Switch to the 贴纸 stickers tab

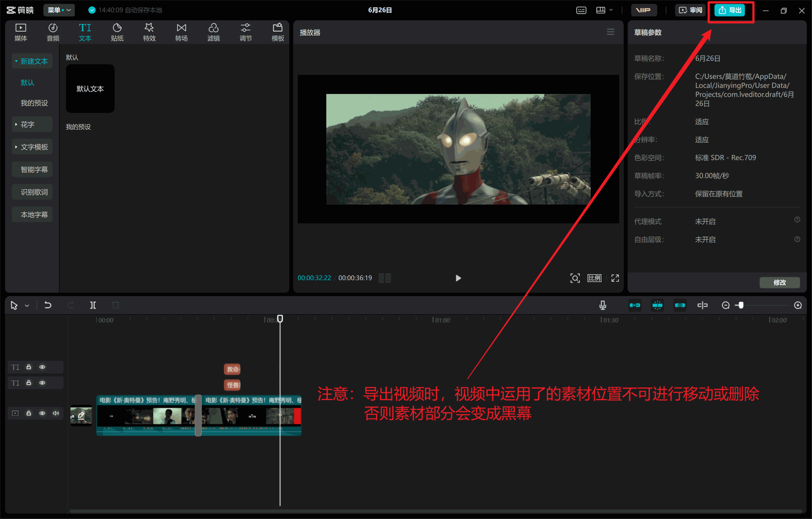(117, 32)
